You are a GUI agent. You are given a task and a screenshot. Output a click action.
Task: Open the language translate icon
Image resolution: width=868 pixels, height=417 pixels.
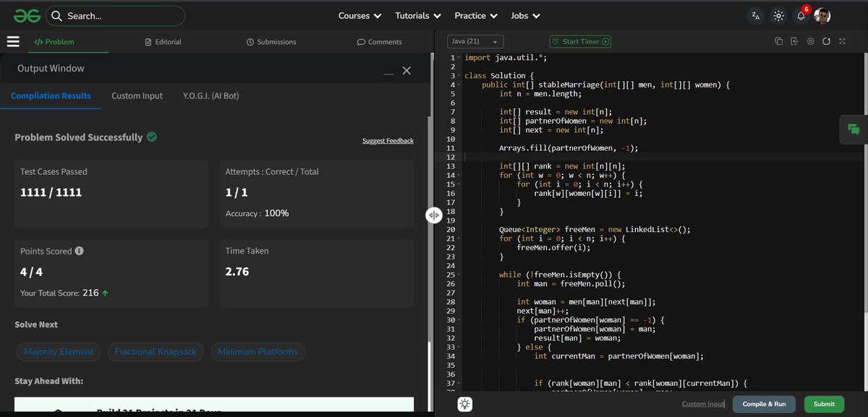(x=756, y=15)
